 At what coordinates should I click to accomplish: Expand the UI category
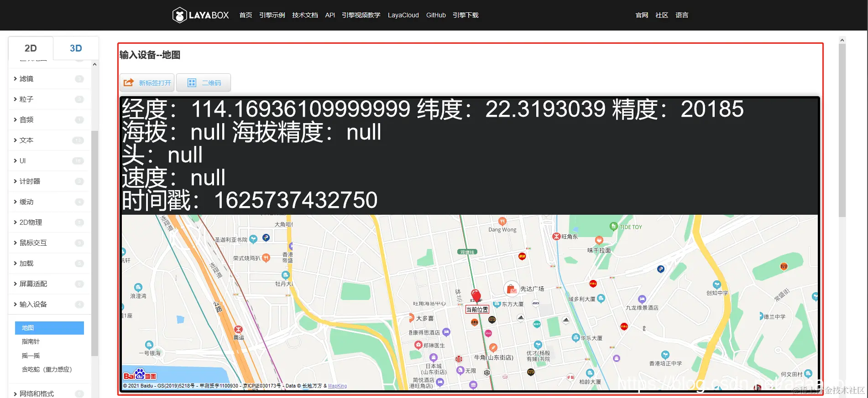coord(49,161)
